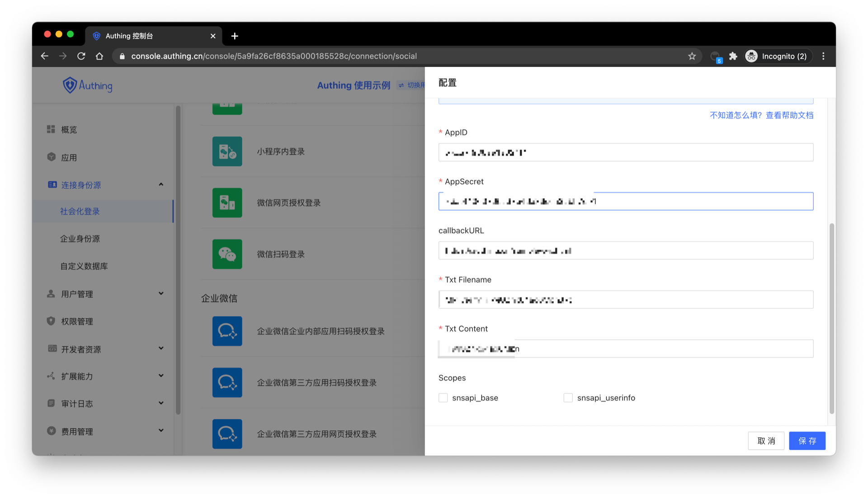This screenshot has height=498, width=868.
Task: Click the 保存 save button
Action: pyautogui.click(x=807, y=441)
